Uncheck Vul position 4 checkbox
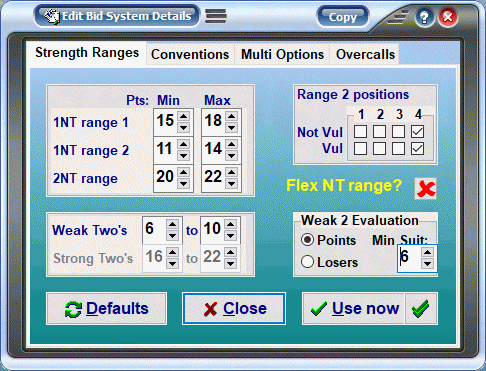The height and width of the screenshot is (371, 486). point(417,149)
